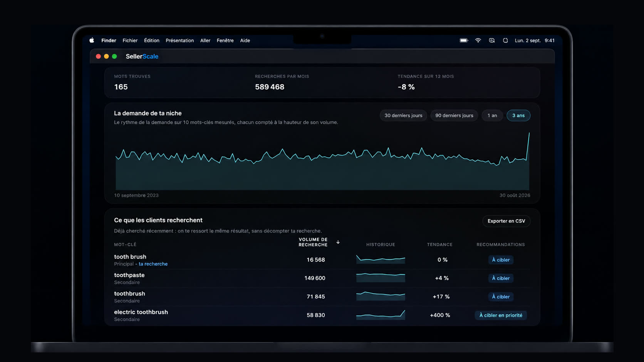Screen dimensions: 644x362
Task: Click Exporter en CSV button
Action: tap(506, 221)
